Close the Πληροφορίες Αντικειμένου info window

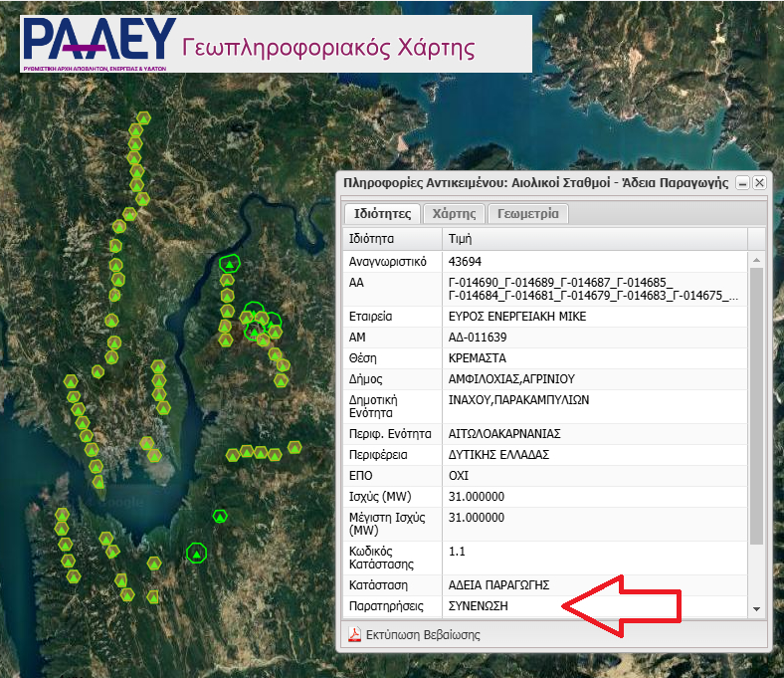point(759,183)
